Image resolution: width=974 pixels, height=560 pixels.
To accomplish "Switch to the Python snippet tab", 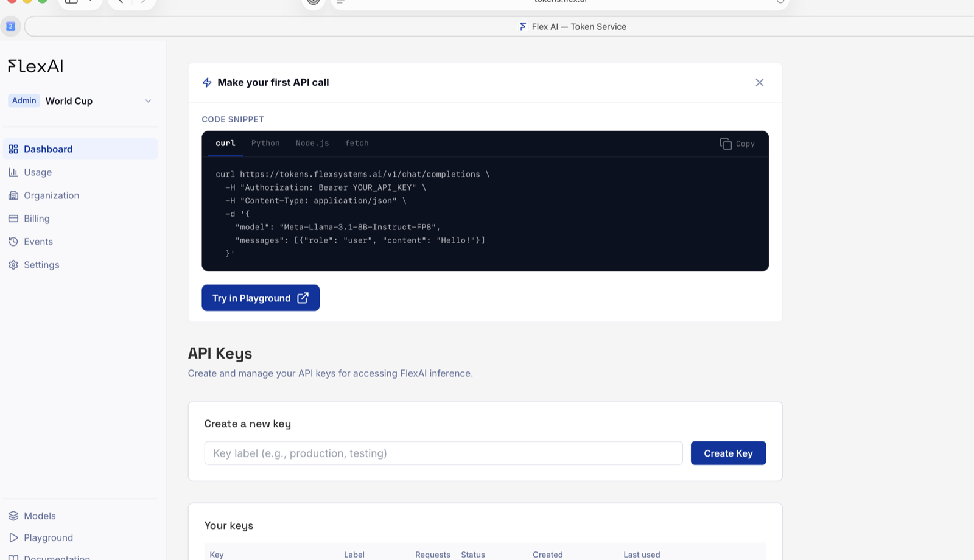I will [x=265, y=143].
